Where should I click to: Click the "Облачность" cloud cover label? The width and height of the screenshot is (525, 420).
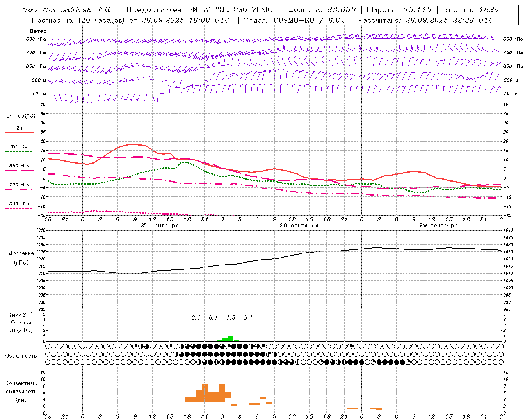(x=21, y=356)
